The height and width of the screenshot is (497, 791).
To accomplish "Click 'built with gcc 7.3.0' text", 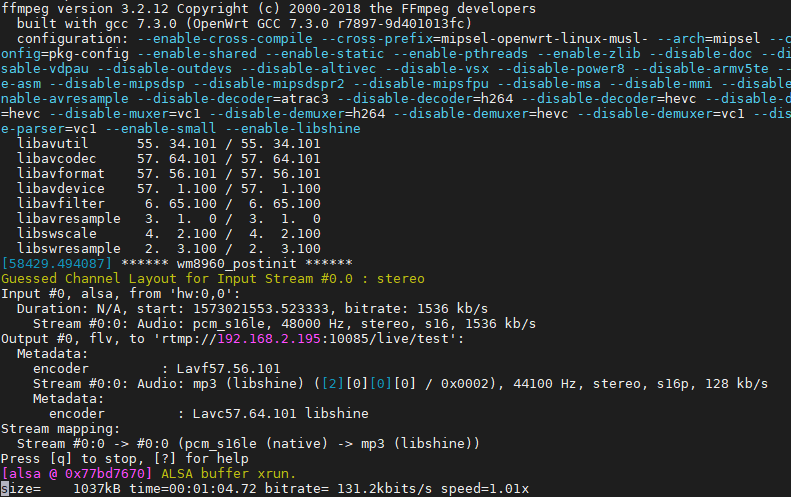I will pos(97,23).
